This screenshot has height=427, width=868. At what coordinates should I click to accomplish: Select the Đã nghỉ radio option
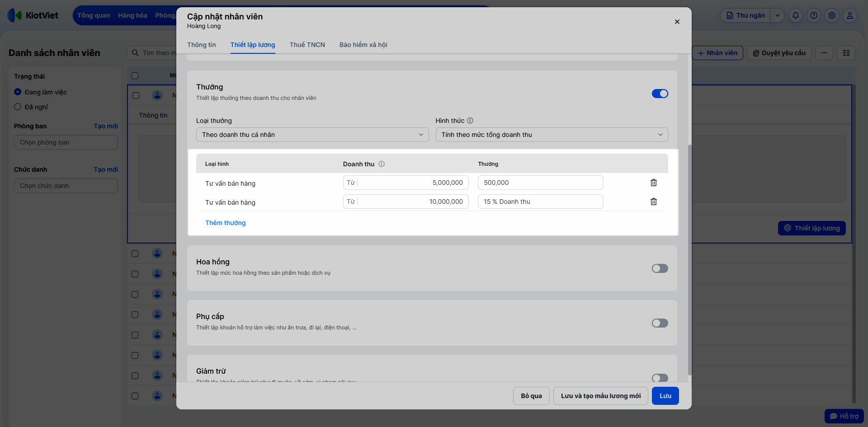(x=18, y=107)
